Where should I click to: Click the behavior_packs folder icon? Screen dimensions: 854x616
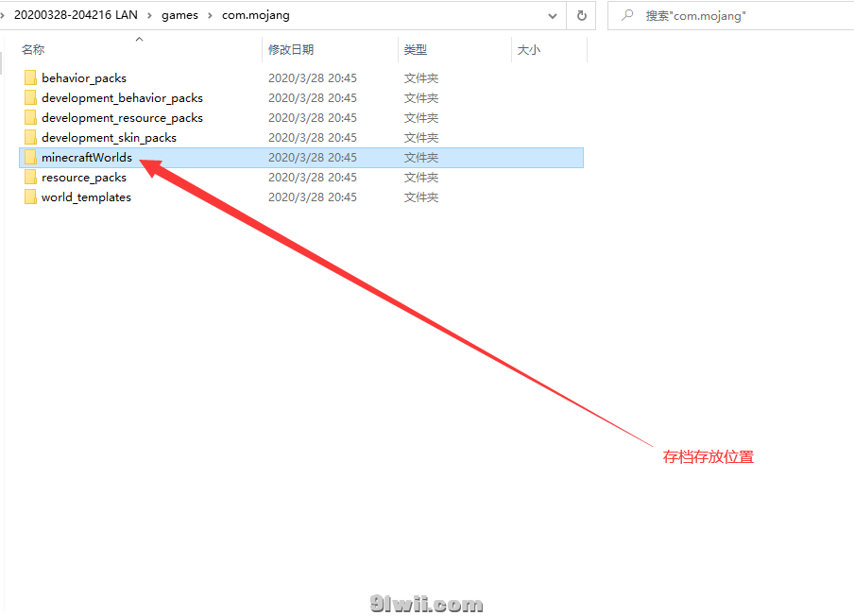[30, 77]
